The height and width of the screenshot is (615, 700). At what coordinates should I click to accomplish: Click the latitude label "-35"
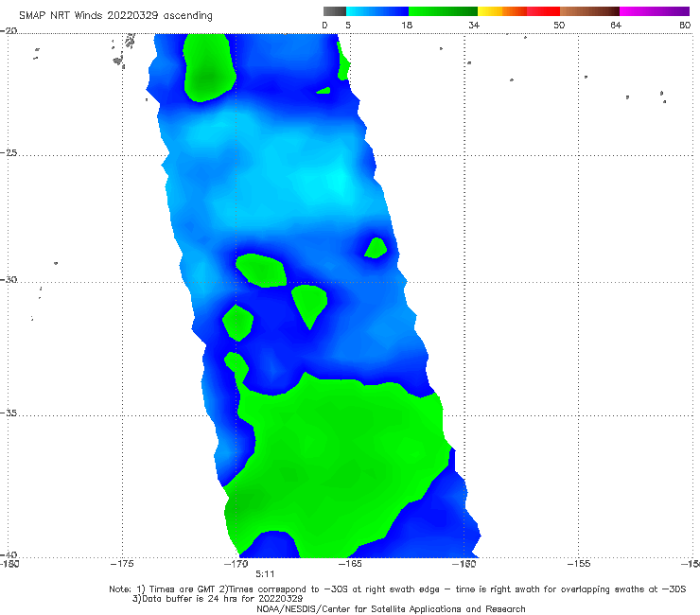pyautogui.click(x=9, y=413)
